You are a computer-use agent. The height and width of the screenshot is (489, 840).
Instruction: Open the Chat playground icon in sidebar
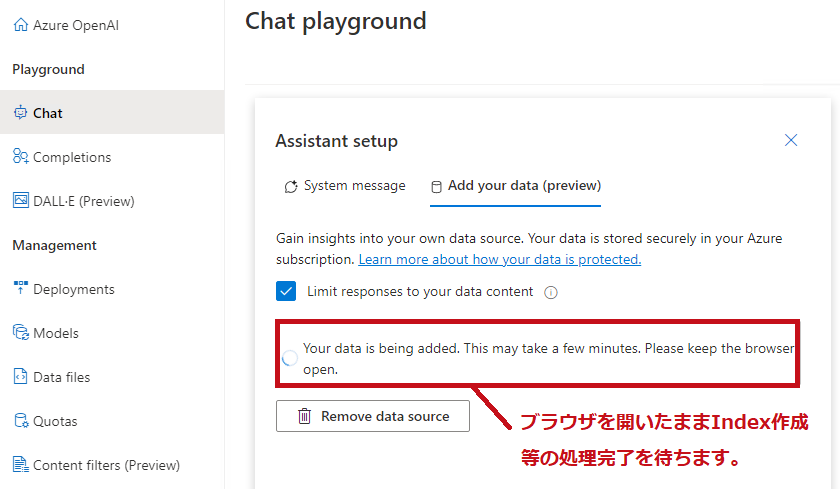20,112
